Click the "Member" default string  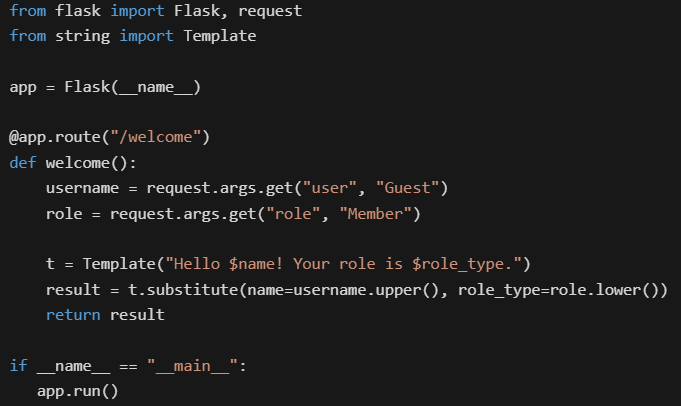(375, 214)
